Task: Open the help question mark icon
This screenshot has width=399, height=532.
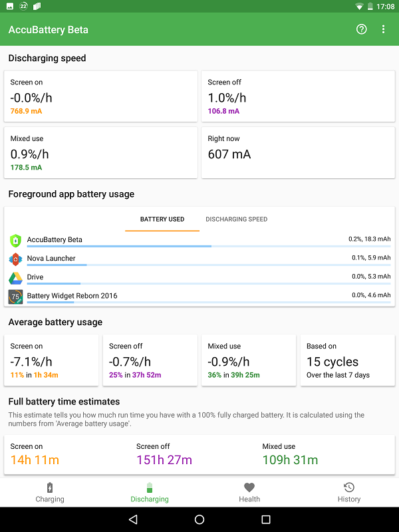Action: [x=362, y=29]
